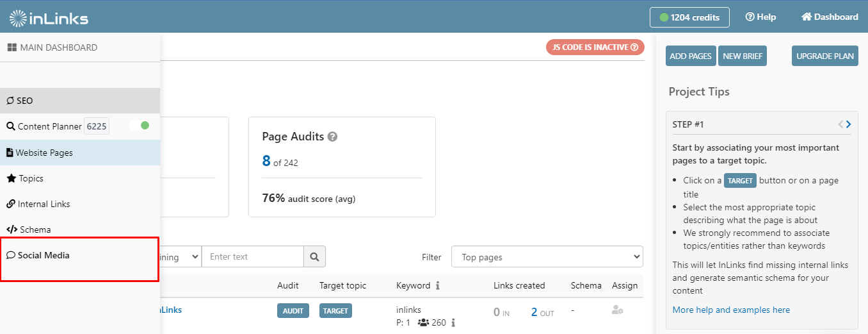Screen dimensions: 868x334
Task: Open the 1204 credits button
Action: click(x=689, y=17)
